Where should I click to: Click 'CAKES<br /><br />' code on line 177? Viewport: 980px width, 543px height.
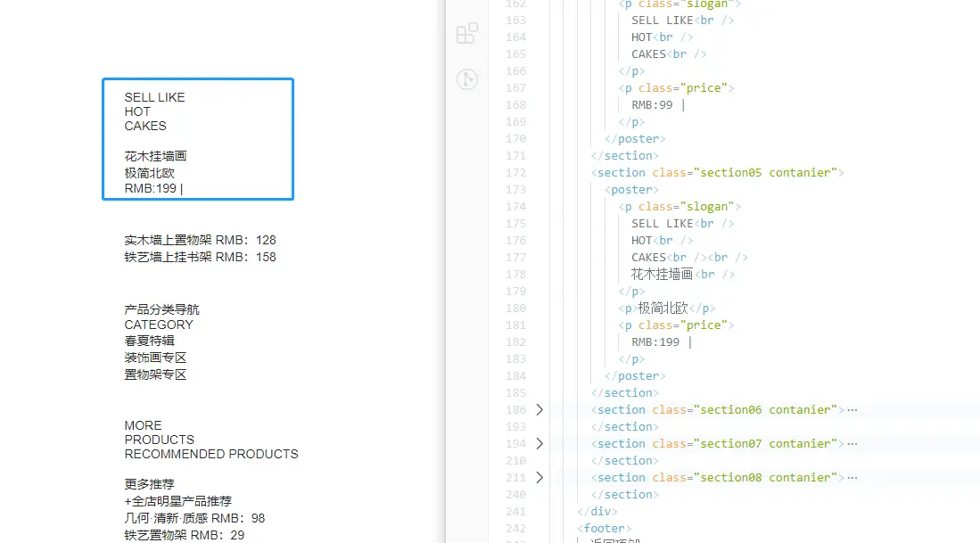pyautogui.click(x=689, y=258)
